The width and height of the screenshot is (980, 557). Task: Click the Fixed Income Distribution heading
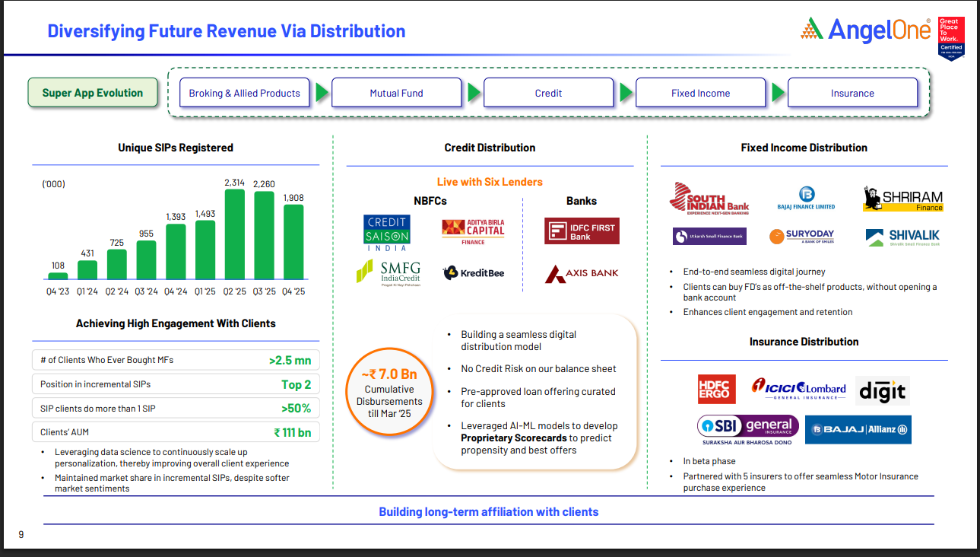tap(804, 148)
